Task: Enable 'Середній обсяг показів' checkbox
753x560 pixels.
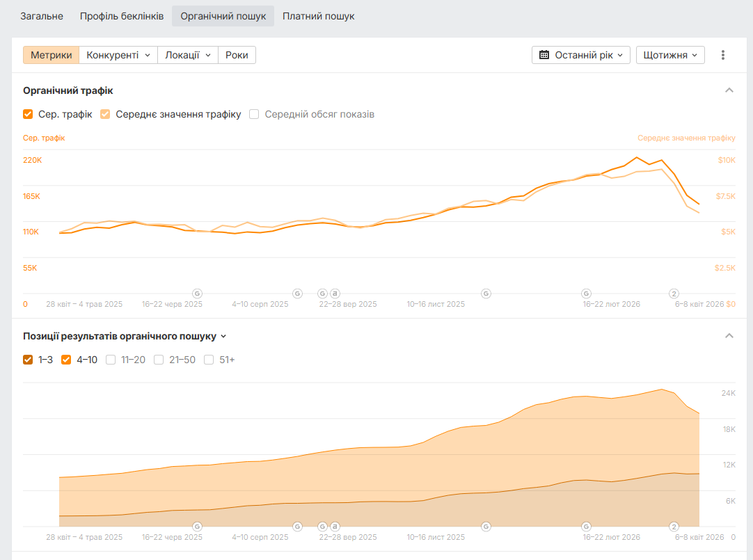Action: (x=254, y=114)
